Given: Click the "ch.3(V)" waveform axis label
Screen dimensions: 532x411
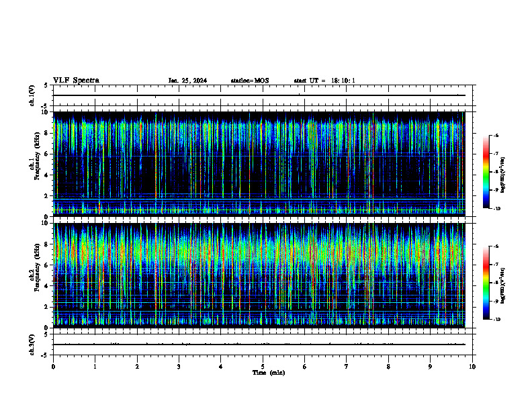Looking at the screenshot, I should pos(32,345).
